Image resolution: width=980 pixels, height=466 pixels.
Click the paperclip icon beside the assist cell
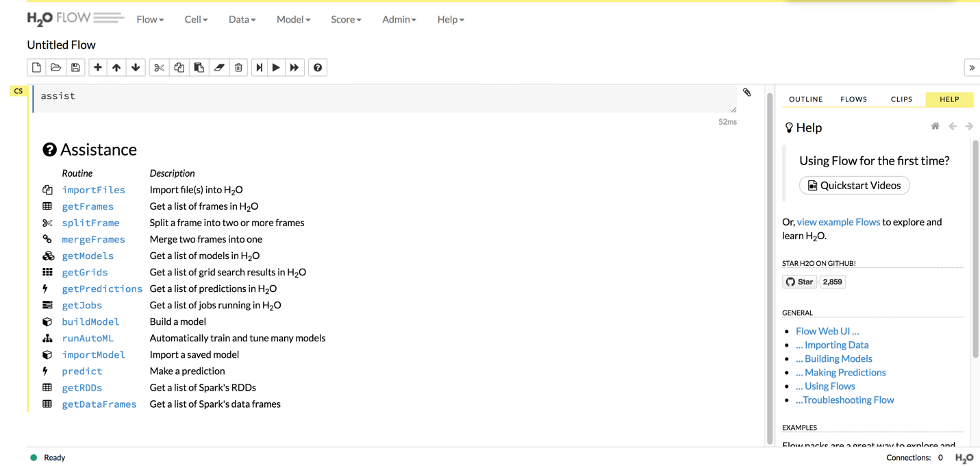click(746, 92)
